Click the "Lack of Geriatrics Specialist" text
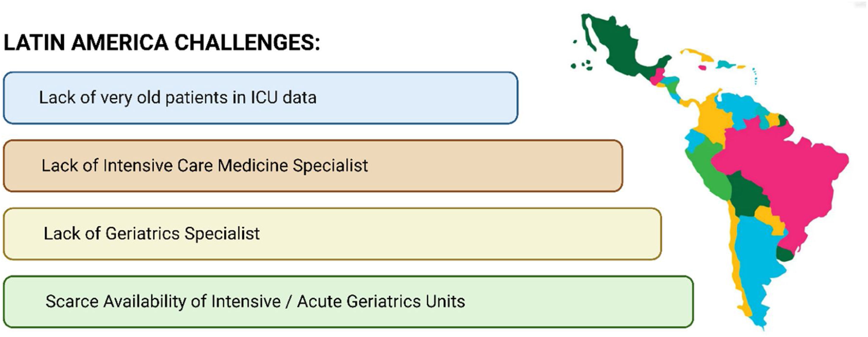Screen dimensions: 868x337 (152, 233)
